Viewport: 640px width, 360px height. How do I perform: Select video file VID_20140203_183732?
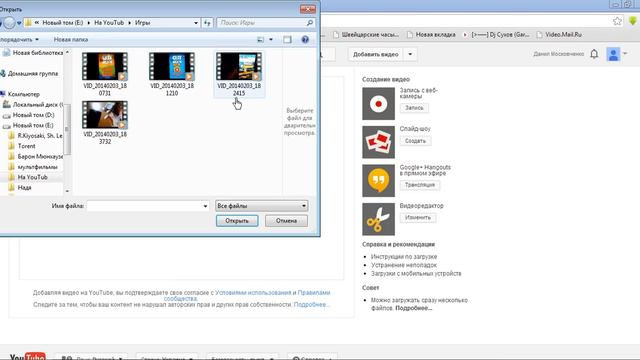click(x=105, y=122)
